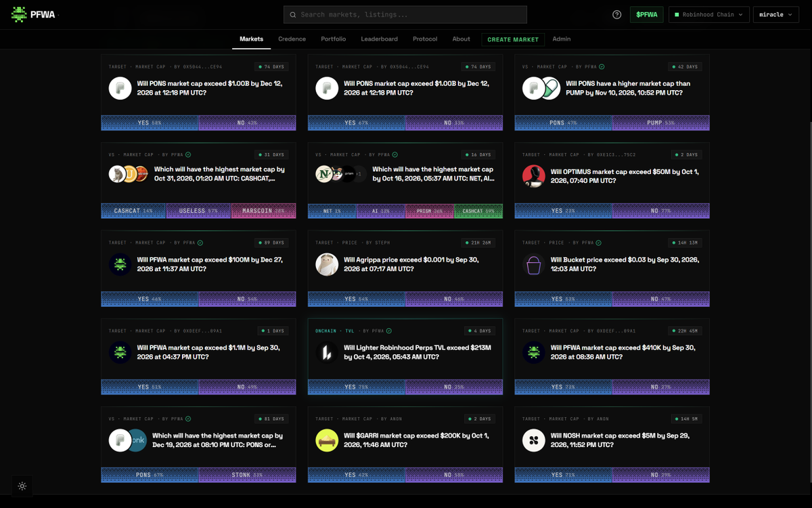
Task: Choose YES 71% on the NOSH market
Action: coord(563,475)
